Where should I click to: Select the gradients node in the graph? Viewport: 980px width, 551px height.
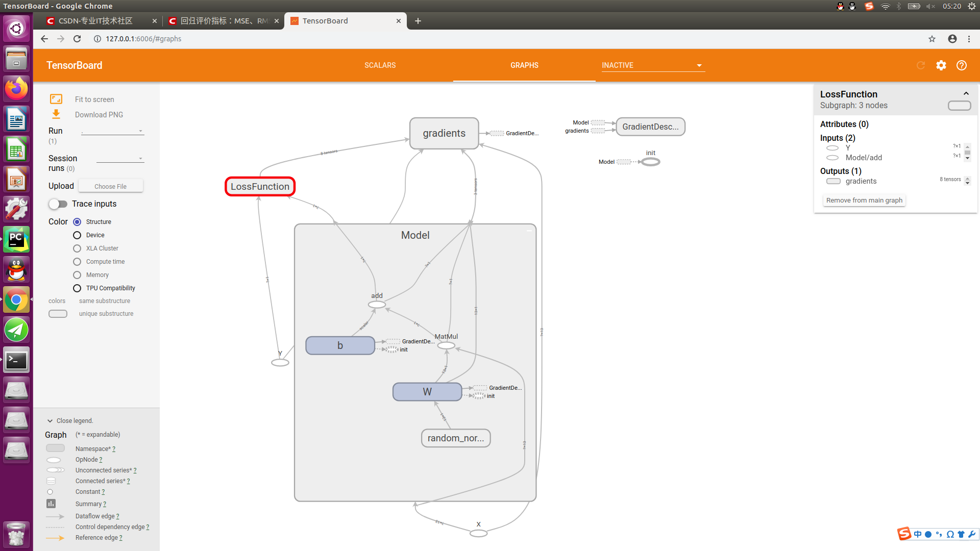444,133
